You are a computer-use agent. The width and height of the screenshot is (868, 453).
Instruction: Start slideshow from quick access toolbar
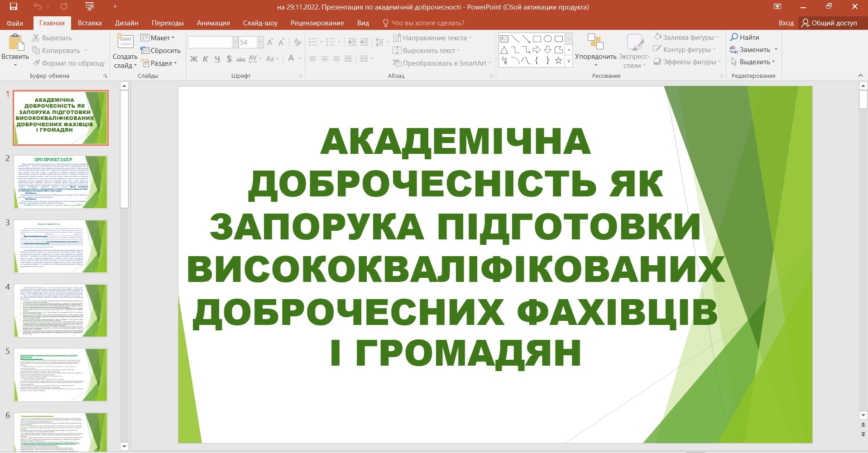(x=90, y=7)
